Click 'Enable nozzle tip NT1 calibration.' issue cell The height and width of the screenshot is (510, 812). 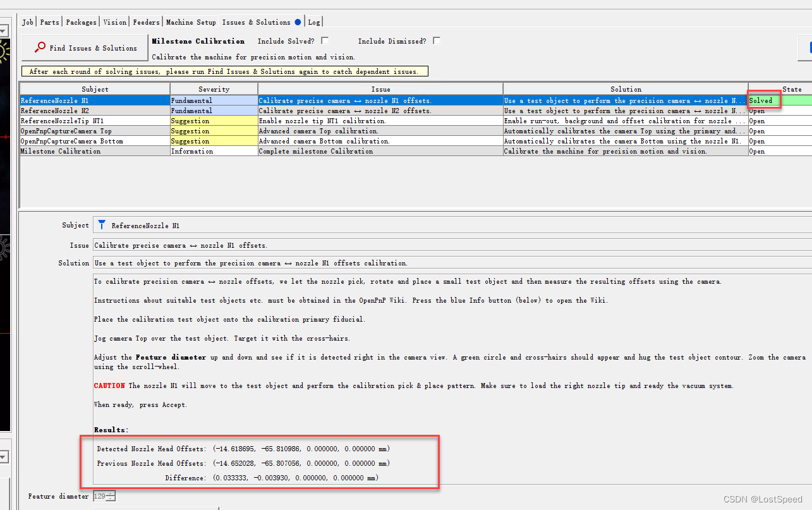tap(380, 121)
